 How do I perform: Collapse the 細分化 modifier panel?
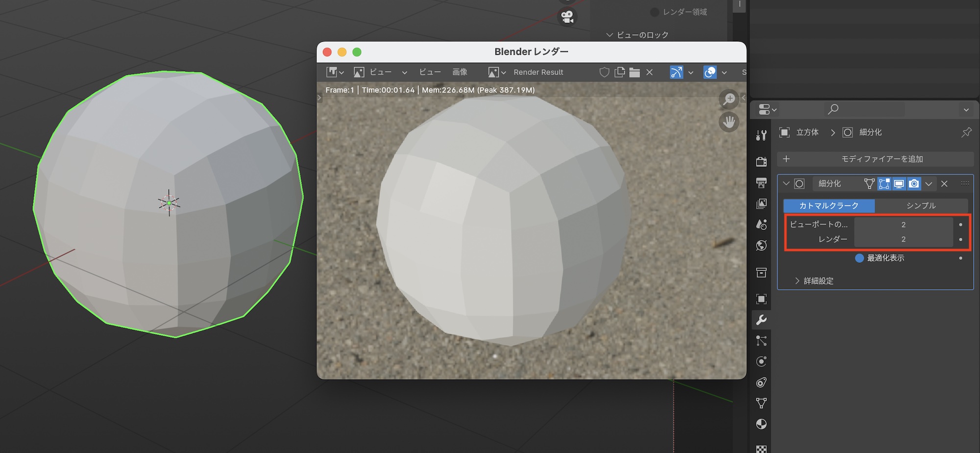786,184
